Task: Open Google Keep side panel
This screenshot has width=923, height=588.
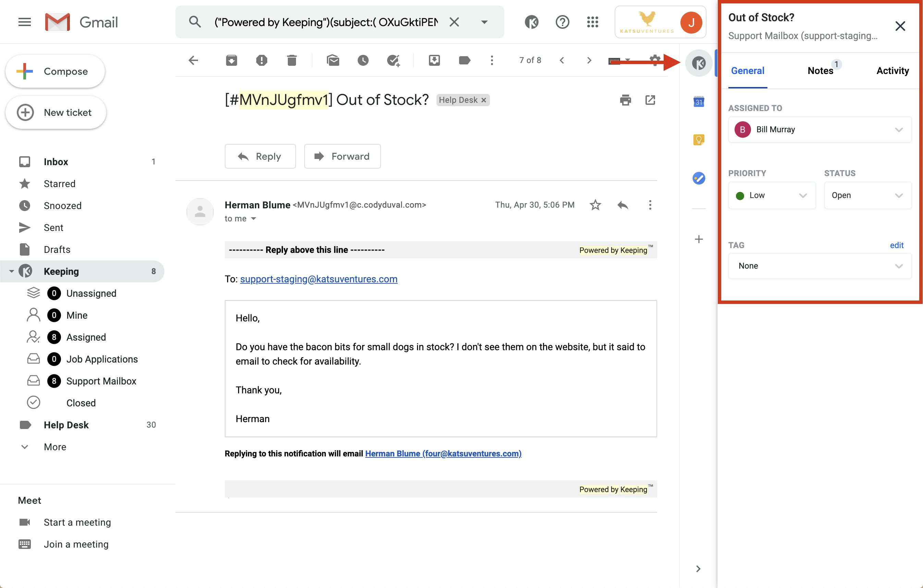Action: coord(698,139)
